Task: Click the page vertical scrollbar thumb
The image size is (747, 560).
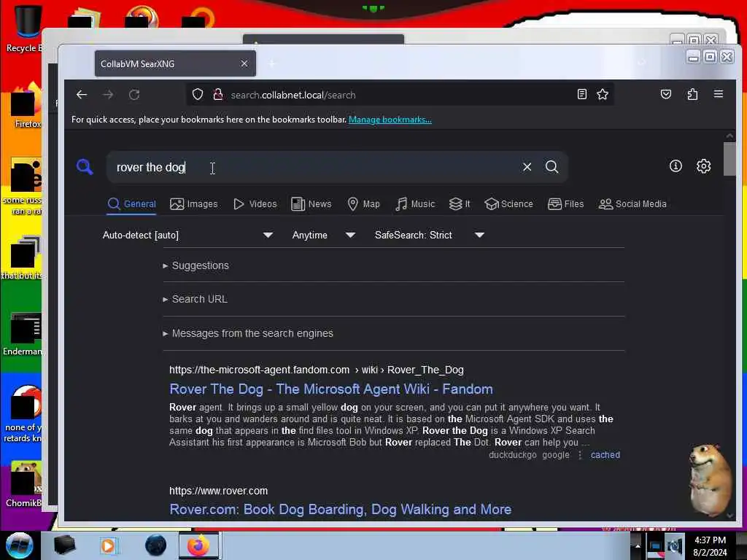Action: click(x=729, y=158)
